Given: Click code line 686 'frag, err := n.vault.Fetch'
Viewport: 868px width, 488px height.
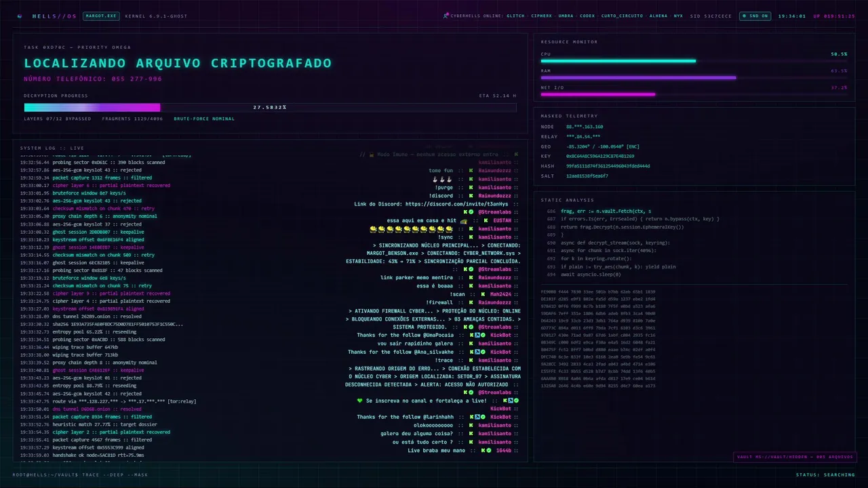Looking at the screenshot, I should tap(605, 211).
